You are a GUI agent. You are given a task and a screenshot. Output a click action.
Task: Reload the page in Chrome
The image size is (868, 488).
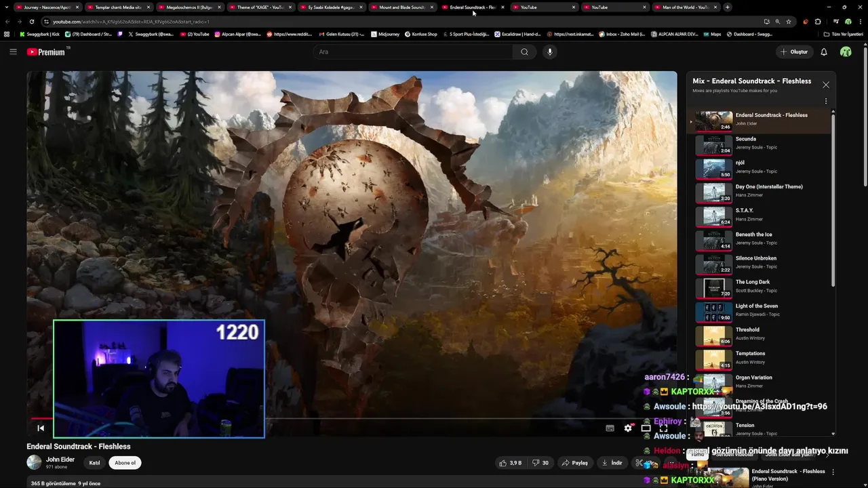[x=31, y=22]
